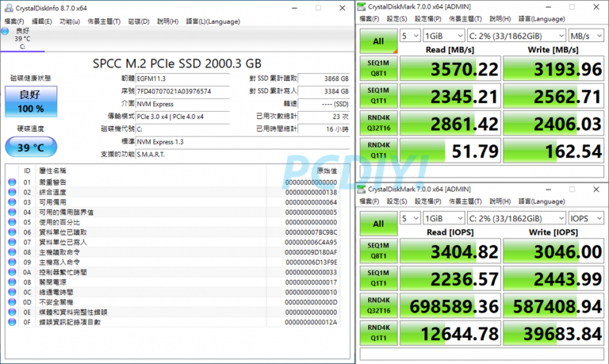Run RND4K Q32T16 test in top CrystalDiskMark
609x364 pixels.
[x=379, y=123]
